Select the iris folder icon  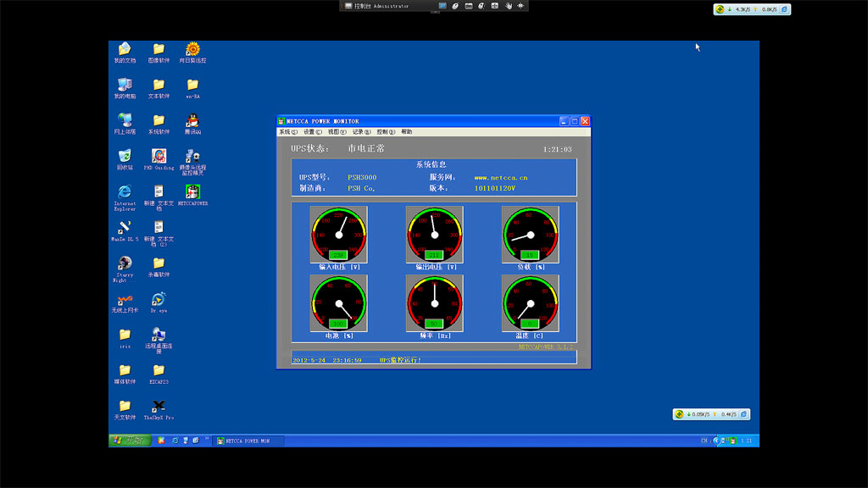point(125,339)
